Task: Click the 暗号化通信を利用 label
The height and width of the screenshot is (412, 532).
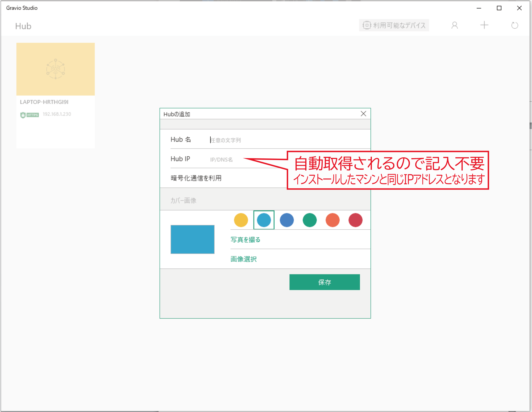Action: 196,178
